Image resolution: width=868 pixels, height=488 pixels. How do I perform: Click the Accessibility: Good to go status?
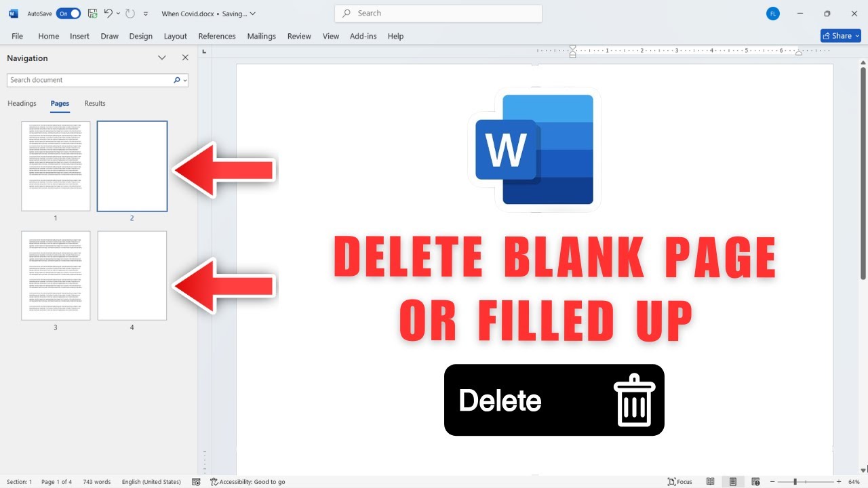tap(248, 482)
